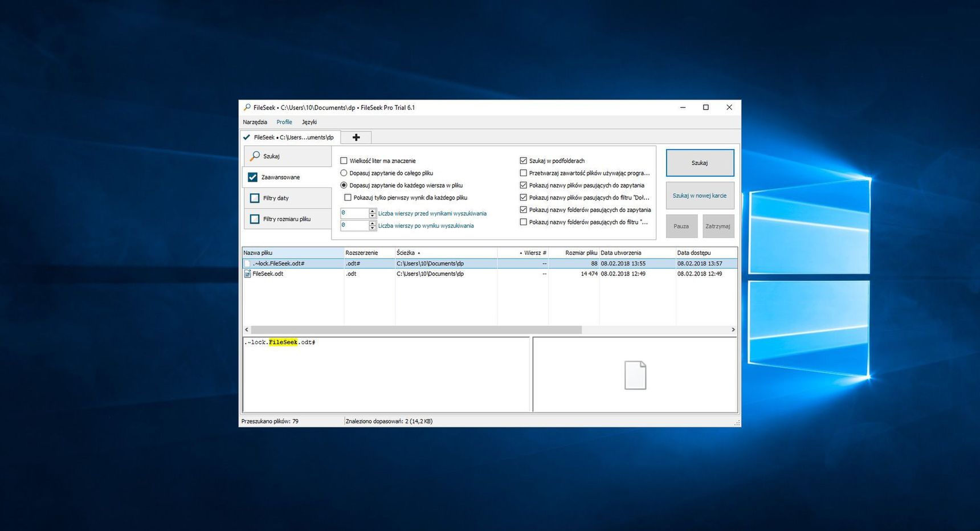Image resolution: width=980 pixels, height=531 pixels.
Task: Click 'Znaleziono dopasowań: 2 (14,2 KB)' status text
Action: [389, 422]
